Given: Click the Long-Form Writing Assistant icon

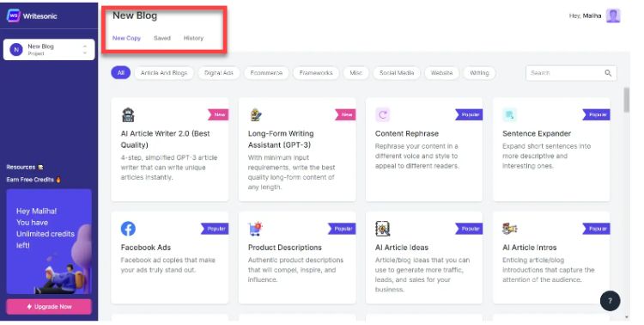Looking at the screenshot, I should pos(256,114).
